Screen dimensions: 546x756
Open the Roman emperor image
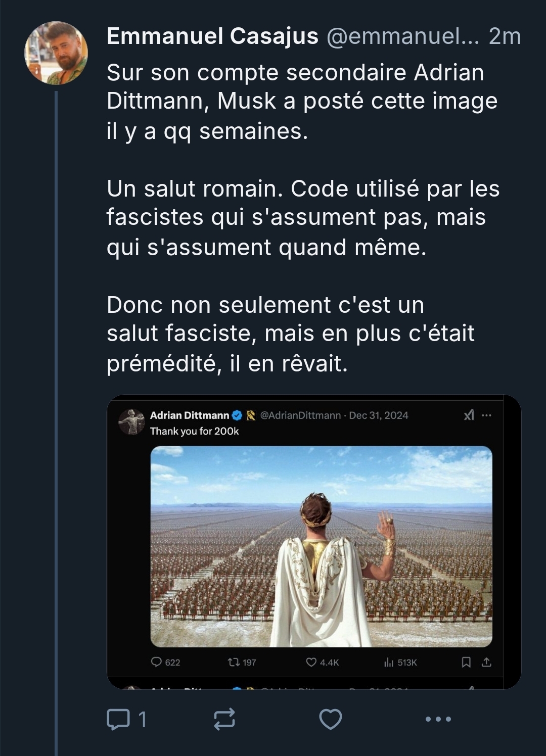(x=322, y=546)
